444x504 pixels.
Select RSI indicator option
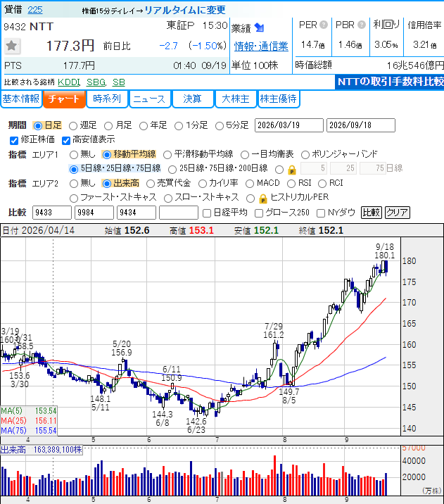(x=291, y=184)
